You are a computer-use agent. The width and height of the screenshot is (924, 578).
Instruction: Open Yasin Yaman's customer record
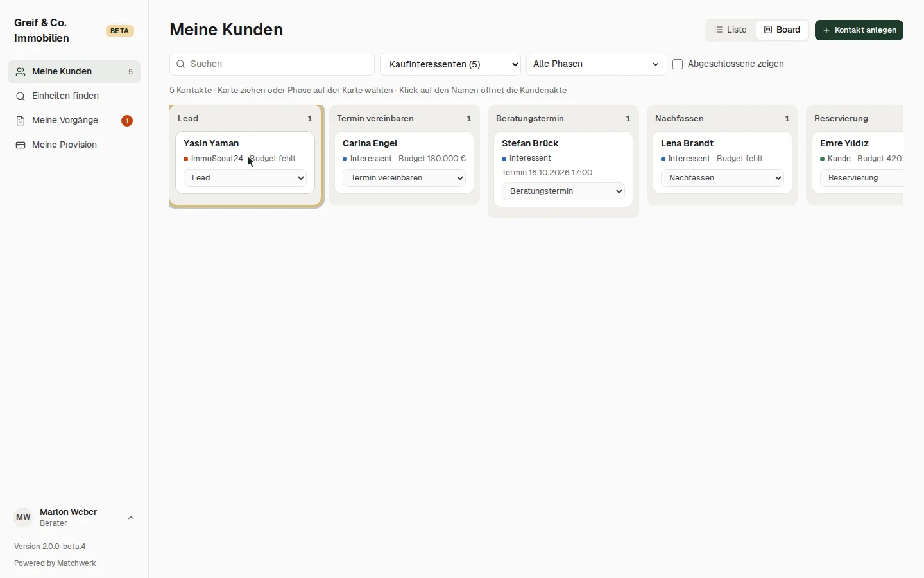[x=211, y=143]
